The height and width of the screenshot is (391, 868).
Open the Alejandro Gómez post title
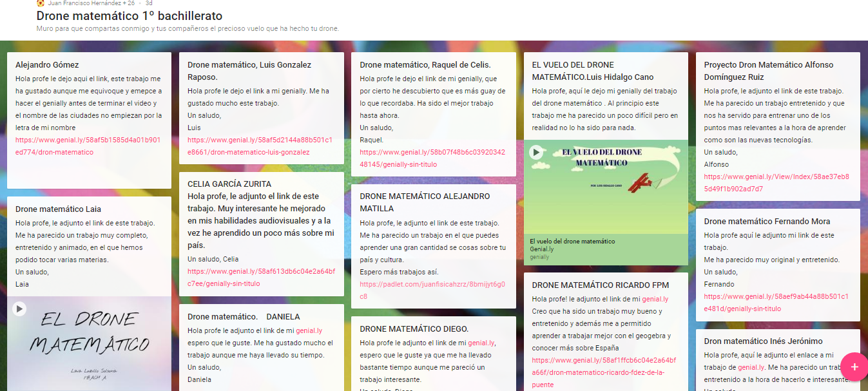(x=47, y=65)
